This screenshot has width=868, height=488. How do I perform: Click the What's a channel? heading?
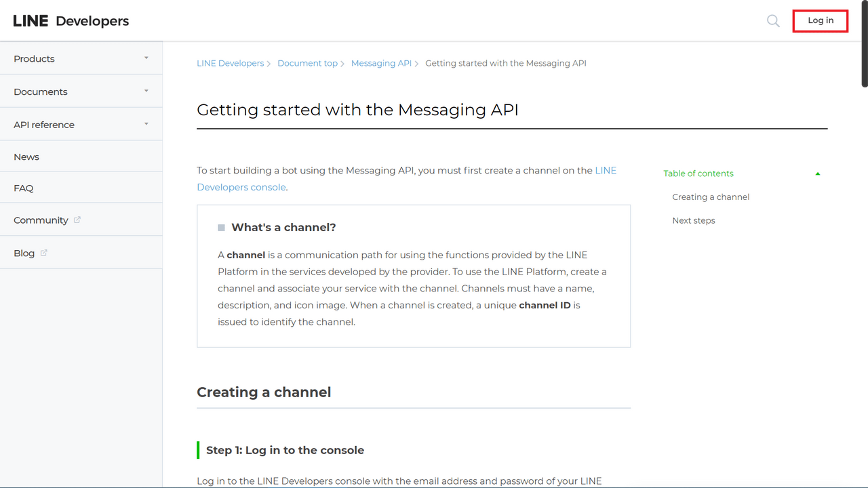click(x=283, y=228)
